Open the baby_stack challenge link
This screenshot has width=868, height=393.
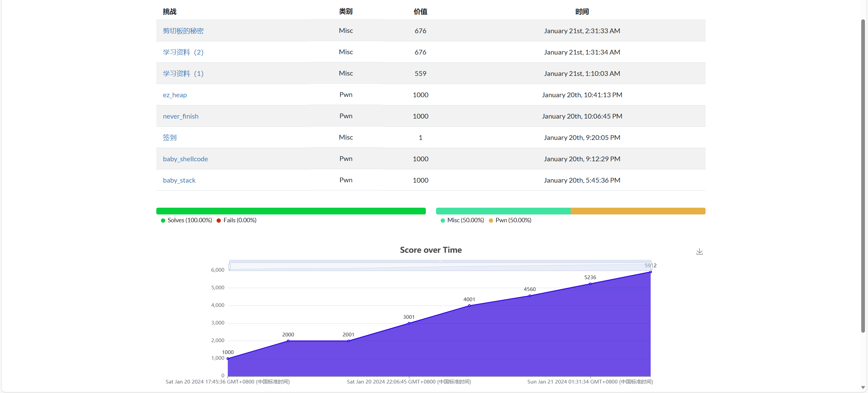(179, 180)
